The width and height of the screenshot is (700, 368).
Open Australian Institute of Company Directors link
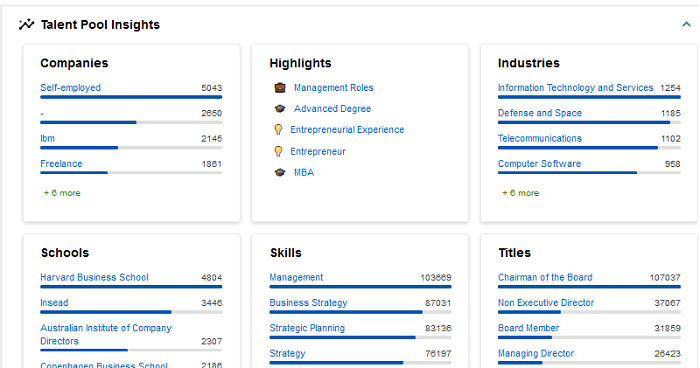click(x=106, y=335)
